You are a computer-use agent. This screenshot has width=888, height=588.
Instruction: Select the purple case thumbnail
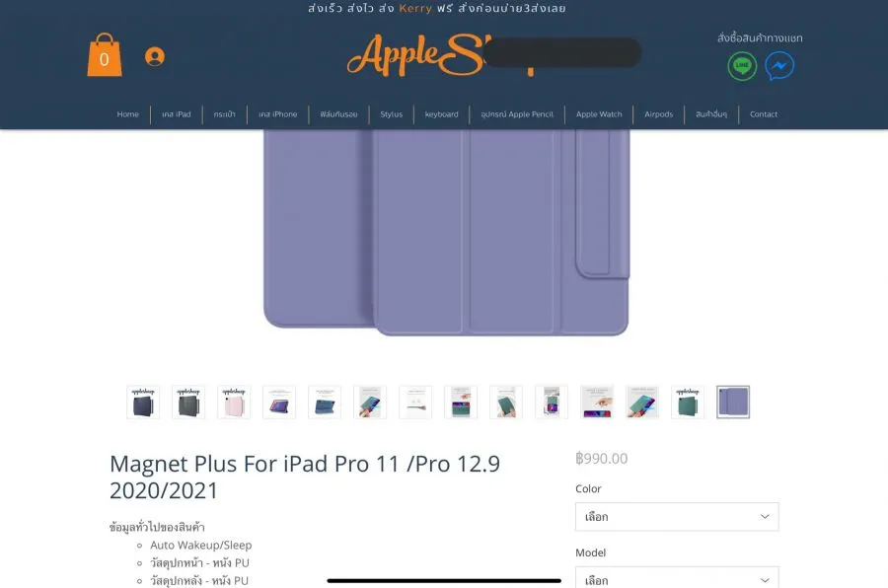733,403
